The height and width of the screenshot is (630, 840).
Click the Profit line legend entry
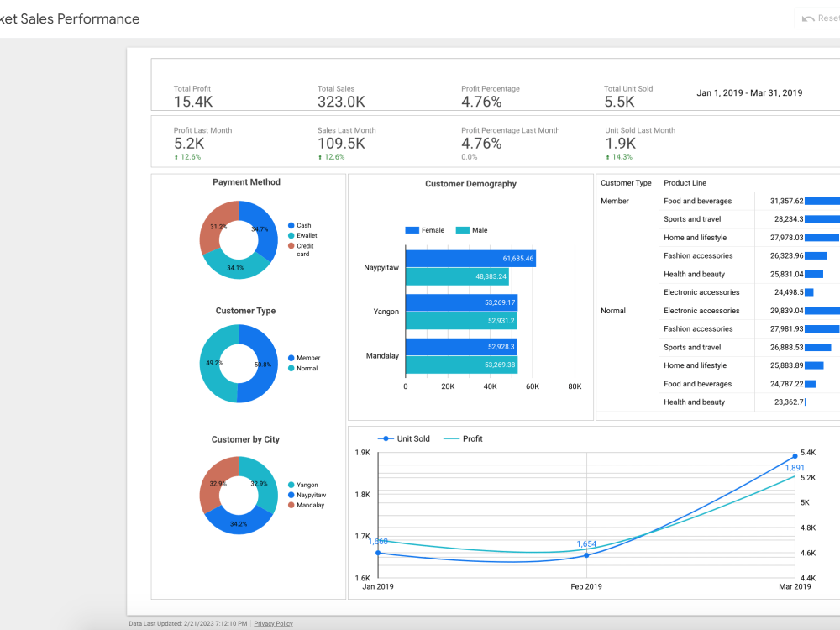click(463, 438)
